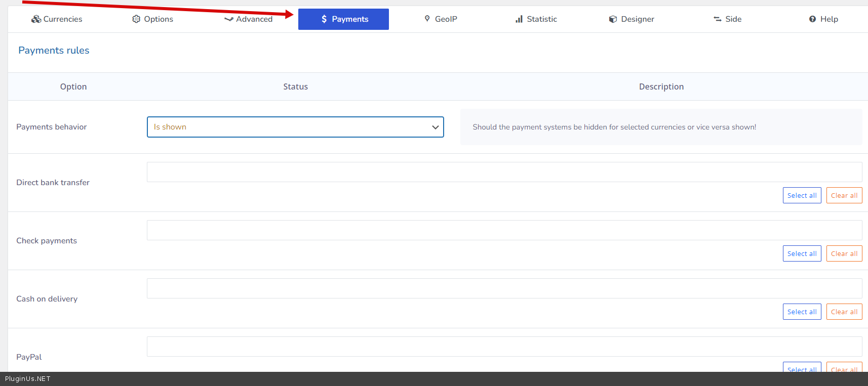Click the Currencies cubes icon
Image resolution: width=868 pixels, height=386 pixels.
click(36, 19)
